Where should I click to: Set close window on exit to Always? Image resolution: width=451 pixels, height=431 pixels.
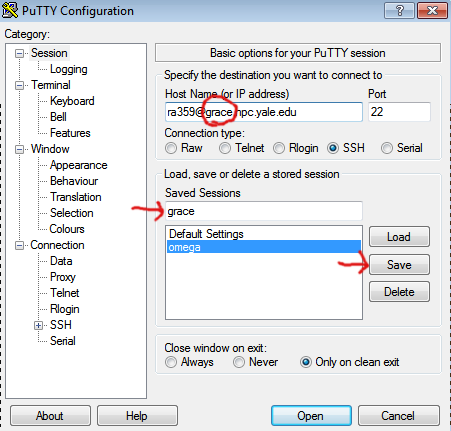click(171, 362)
